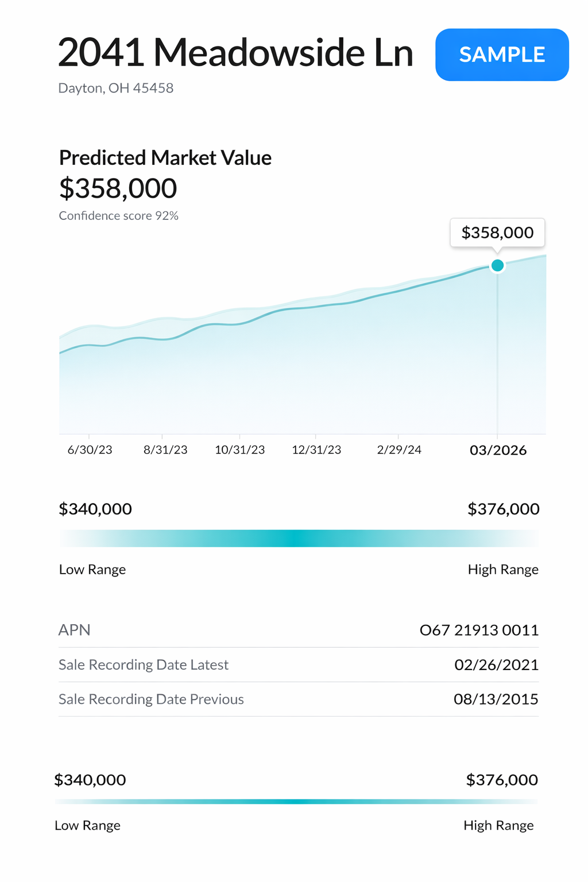The width and height of the screenshot is (588, 882).
Task: Select the 12/31/23 date on chart axis
Action: (x=316, y=450)
